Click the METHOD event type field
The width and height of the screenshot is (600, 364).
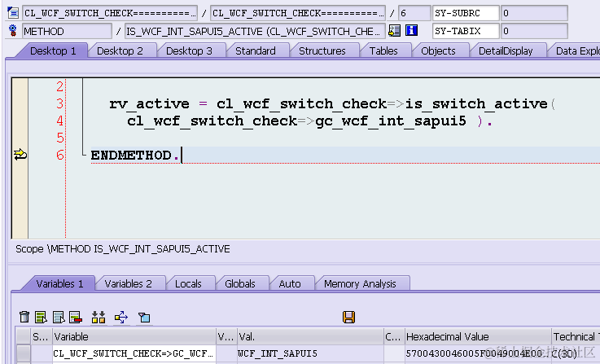point(67,31)
